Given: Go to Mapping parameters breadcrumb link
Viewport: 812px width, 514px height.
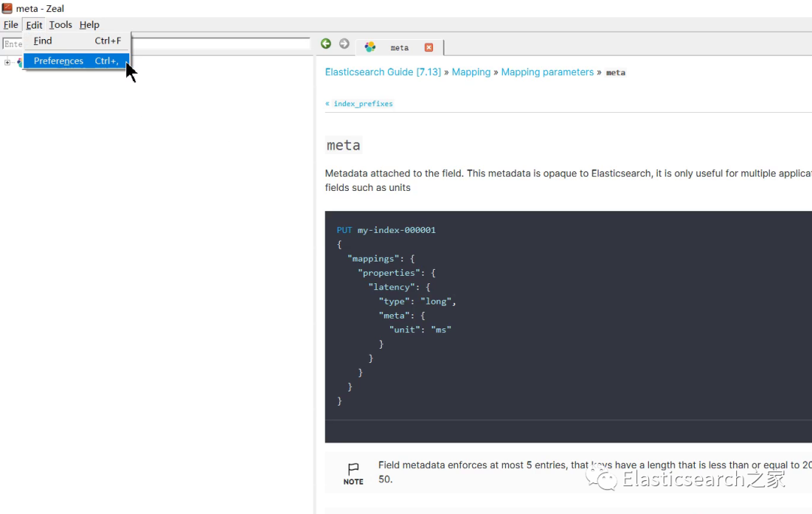Looking at the screenshot, I should pyautogui.click(x=547, y=72).
